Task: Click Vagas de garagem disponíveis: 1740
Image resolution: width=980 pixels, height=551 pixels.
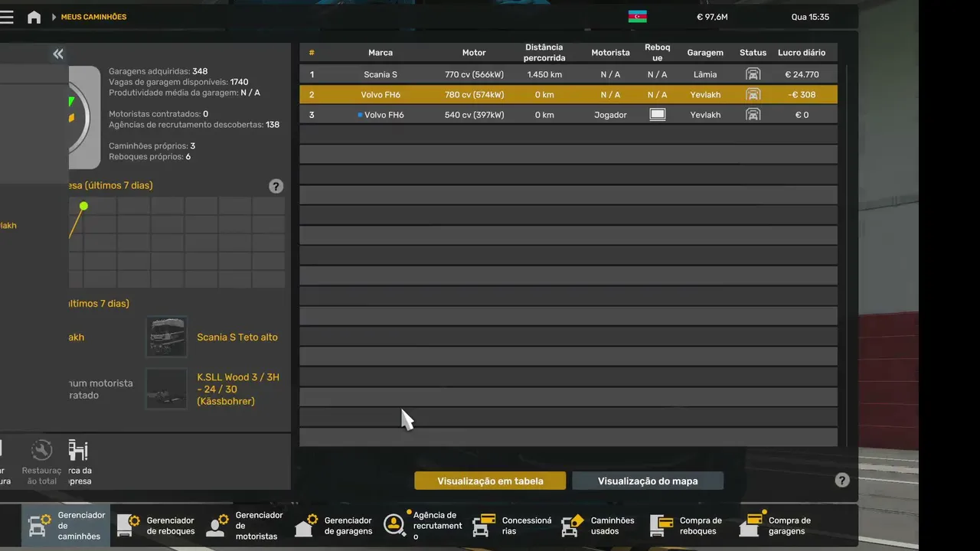Action: pyautogui.click(x=178, y=82)
